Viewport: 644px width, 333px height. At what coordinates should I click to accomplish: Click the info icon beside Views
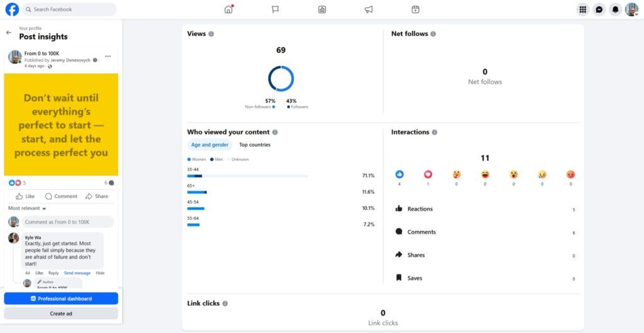coord(211,34)
